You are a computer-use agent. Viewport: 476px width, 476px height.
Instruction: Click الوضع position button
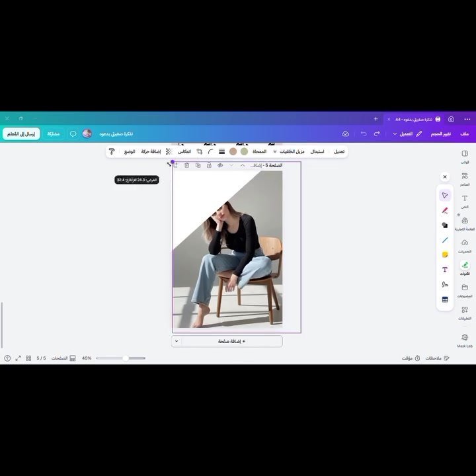click(130, 151)
